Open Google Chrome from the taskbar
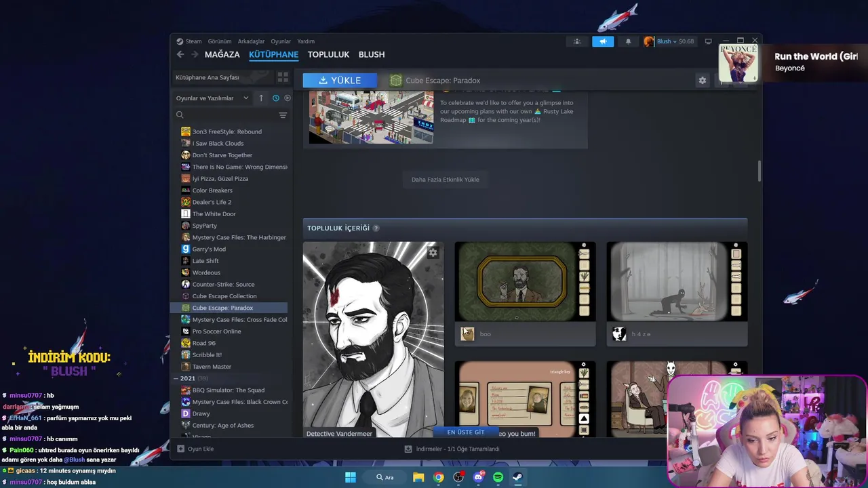The height and width of the screenshot is (488, 868). (439, 477)
